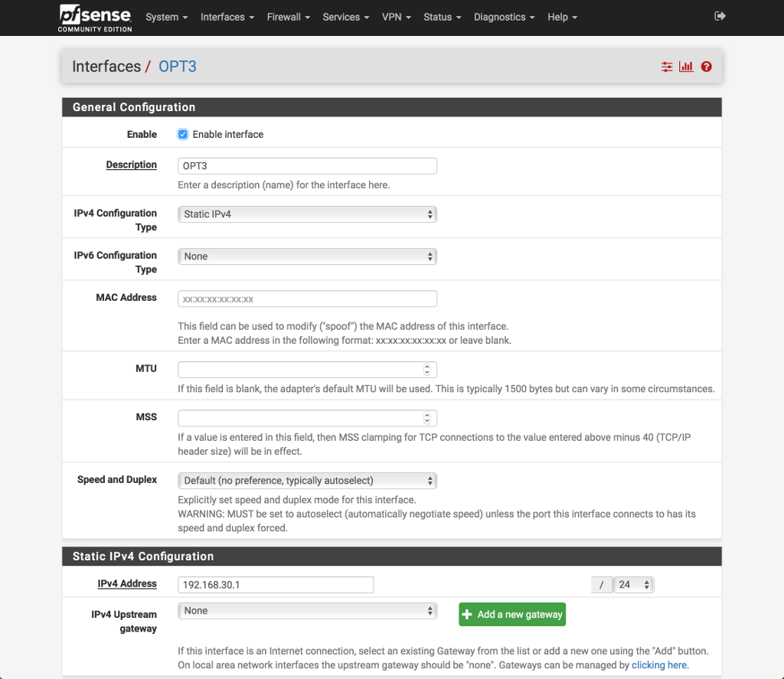Open the Services menu
This screenshot has width=784, height=679.
(x=345, y=17)
